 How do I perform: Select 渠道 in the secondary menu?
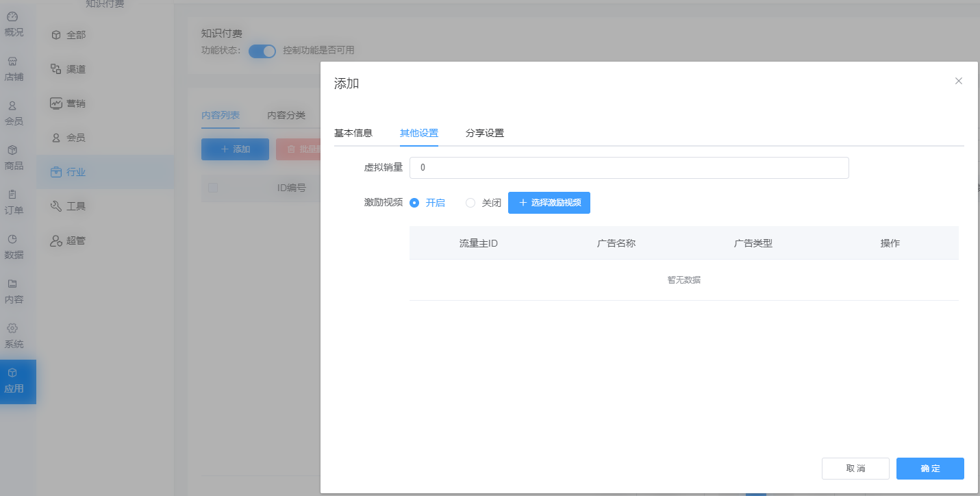pos(105,69)
